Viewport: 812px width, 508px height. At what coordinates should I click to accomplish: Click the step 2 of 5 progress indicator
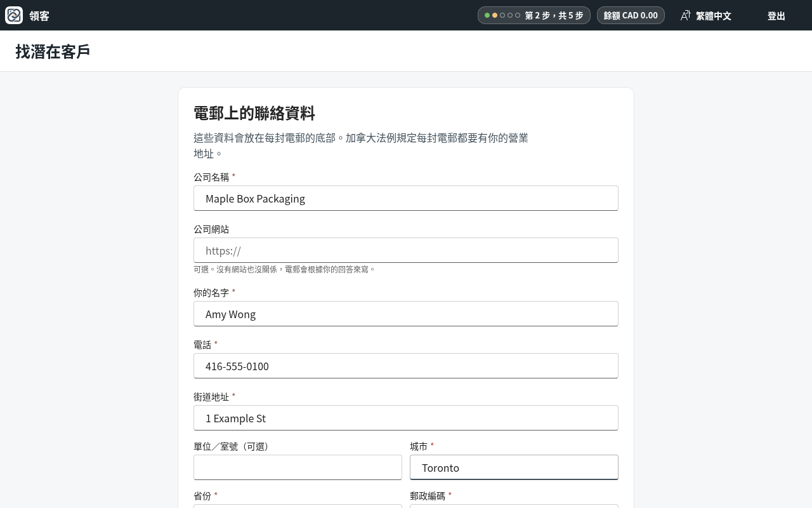pyautogui.click(x=534, y=15)
